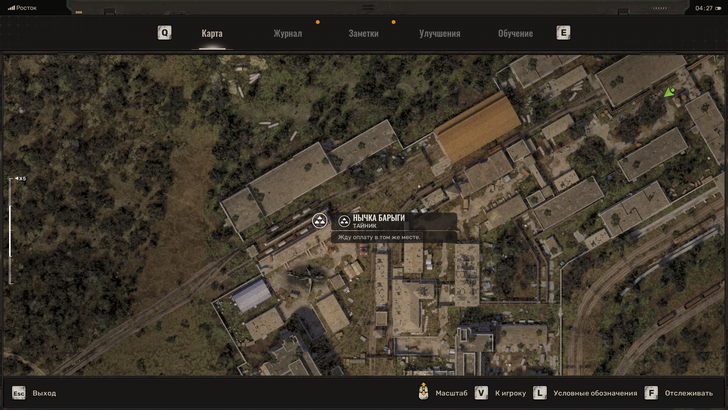
Task: Open Условные обозначения legend
Action: [594, 393]
